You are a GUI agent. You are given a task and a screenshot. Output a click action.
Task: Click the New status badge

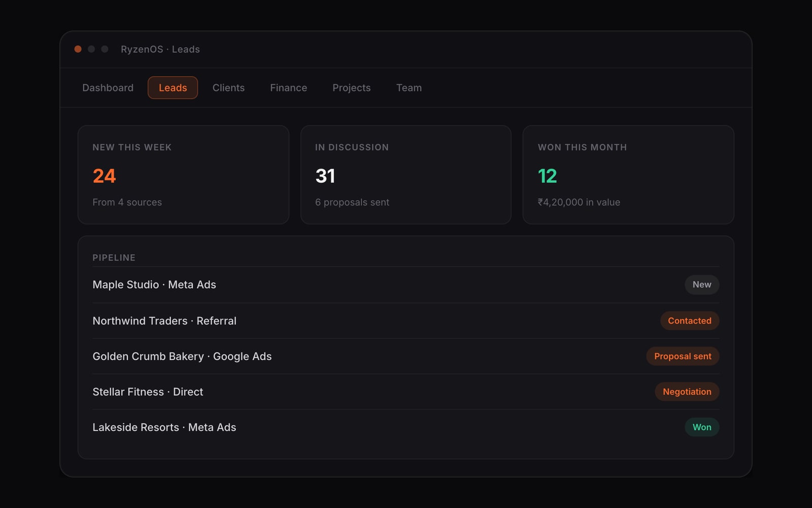pos(702,284)
